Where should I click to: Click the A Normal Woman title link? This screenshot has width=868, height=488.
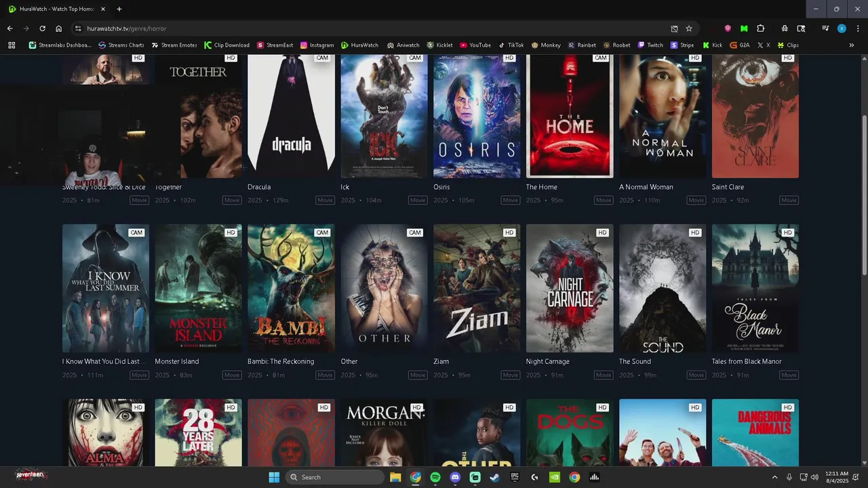tap(646, 187)
